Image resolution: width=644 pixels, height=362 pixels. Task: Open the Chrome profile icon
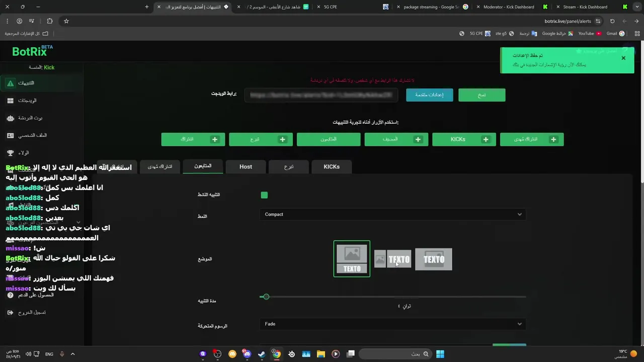pyautogui.click(x=19, y=21)
